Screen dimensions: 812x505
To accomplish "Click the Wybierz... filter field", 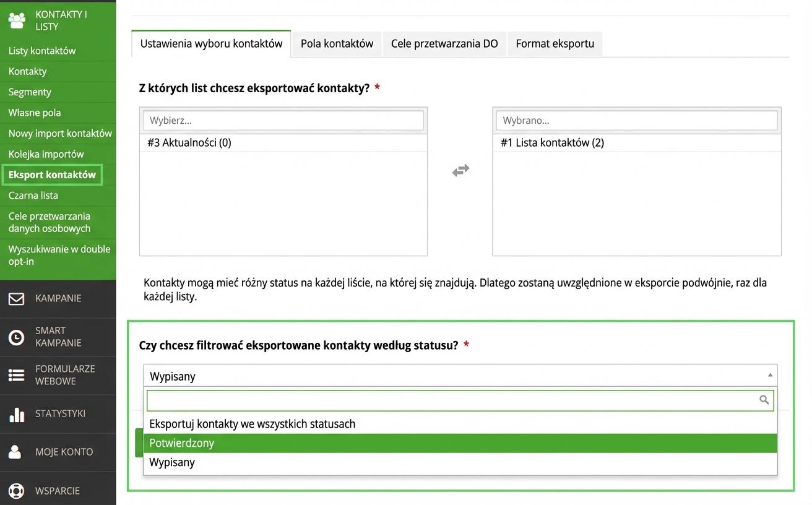I will (283, 121).
